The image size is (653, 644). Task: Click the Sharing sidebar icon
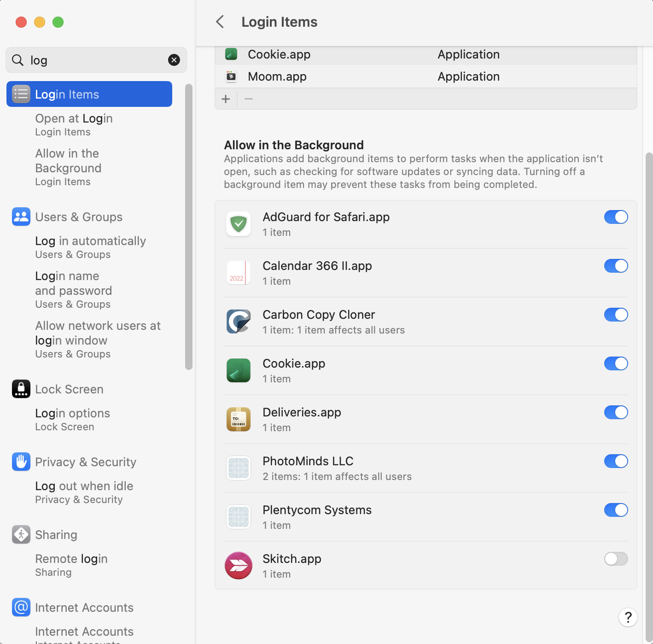(x=21, y=534)
